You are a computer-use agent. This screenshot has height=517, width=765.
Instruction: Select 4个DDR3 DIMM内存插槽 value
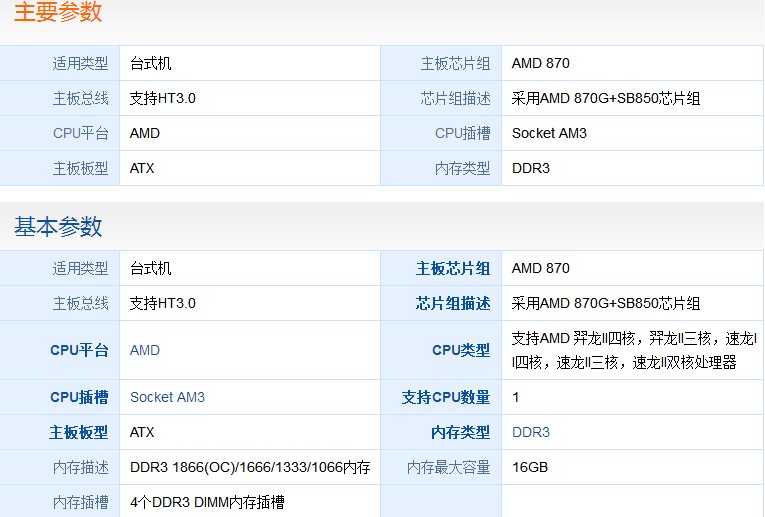207,502
